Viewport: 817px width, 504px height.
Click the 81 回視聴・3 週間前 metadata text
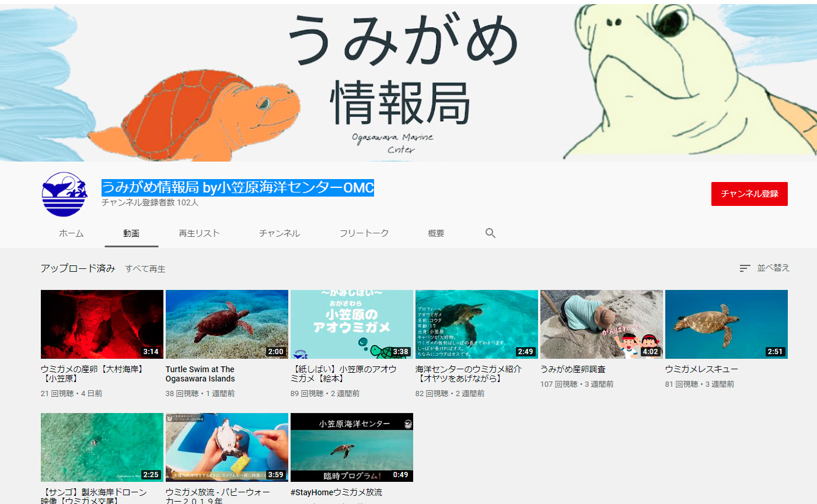point(700,384)
